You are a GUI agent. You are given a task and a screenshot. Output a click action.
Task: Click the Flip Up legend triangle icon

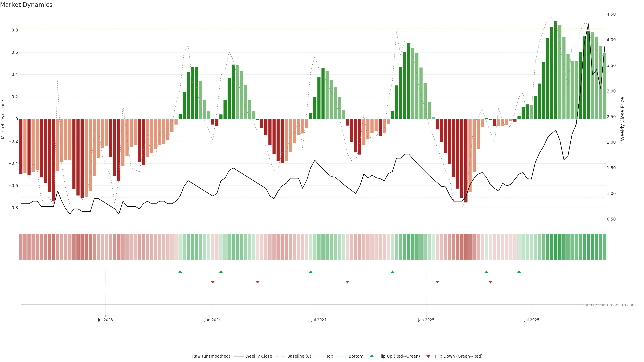pyautogui.click(x=372, y=356)
